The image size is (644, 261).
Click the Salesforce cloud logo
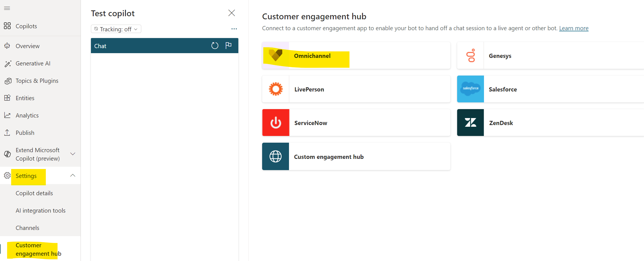(x=471, y=89)
